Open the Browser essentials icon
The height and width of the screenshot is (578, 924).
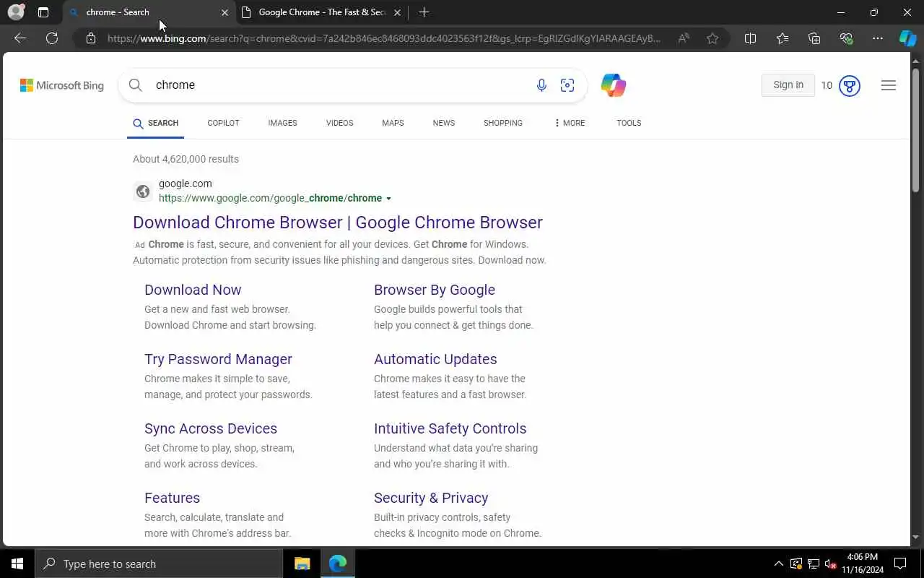(846, 38)
